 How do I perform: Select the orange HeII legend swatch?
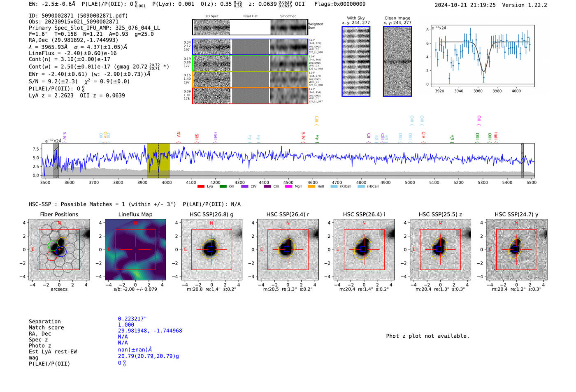click(x=311, y=187)
